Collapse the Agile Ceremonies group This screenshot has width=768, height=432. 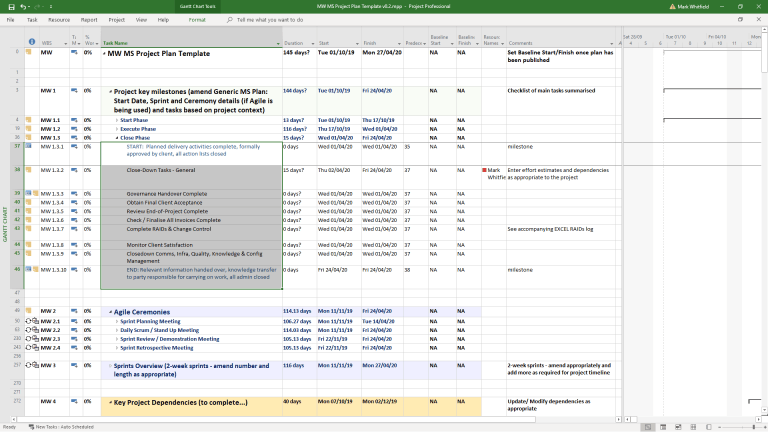click(111, 312)
